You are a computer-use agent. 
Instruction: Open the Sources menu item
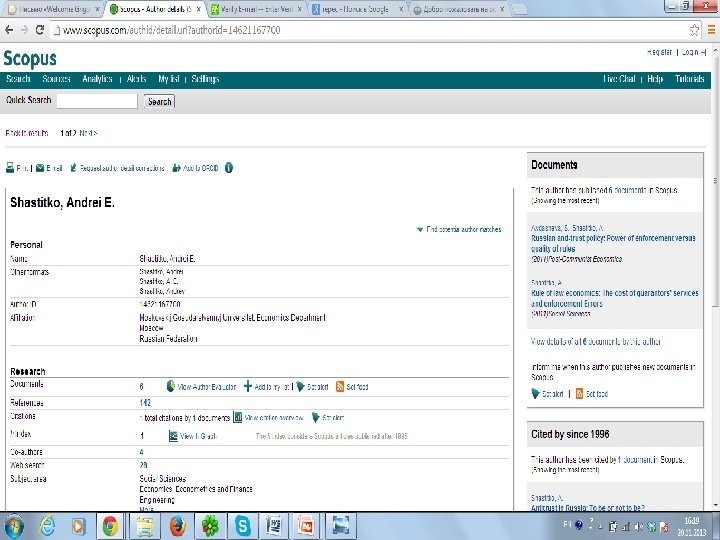56,79
